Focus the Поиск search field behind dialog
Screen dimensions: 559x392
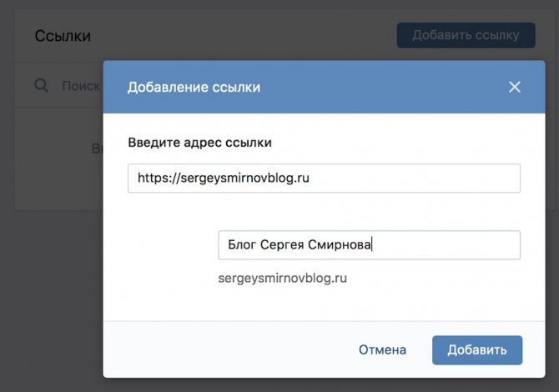(81, 86)
